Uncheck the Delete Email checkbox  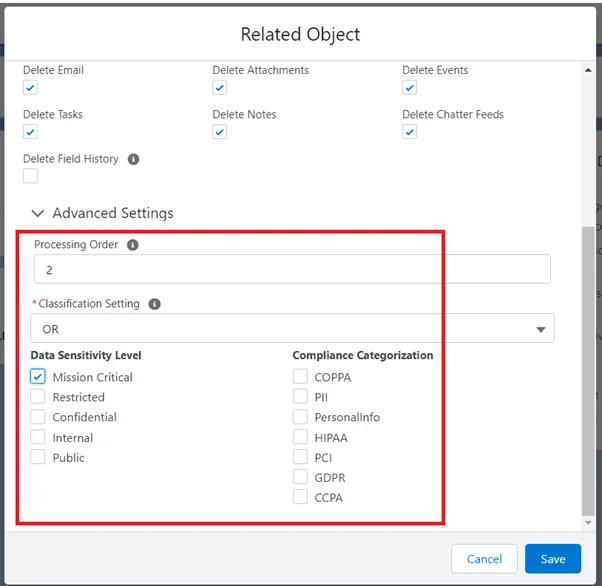(x=31, y=88)
